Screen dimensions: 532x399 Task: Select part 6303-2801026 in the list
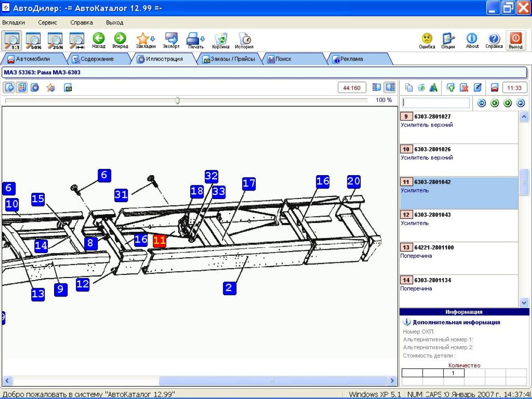coord(458,160)
